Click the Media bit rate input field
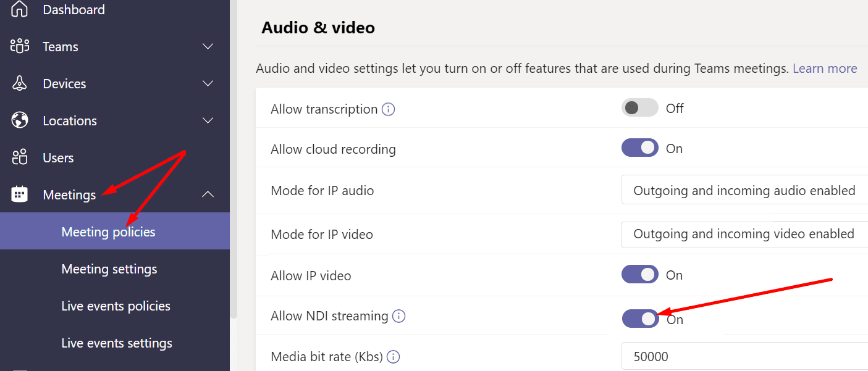Screen dimensions: 868x371 point(744,356)
